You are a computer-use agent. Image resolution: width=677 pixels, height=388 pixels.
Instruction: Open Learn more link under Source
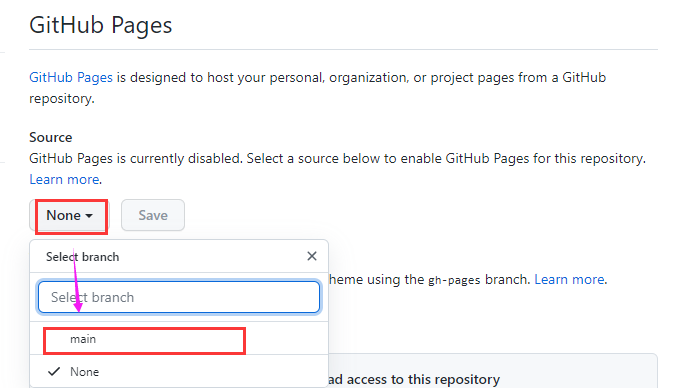(x=64, y=180)
